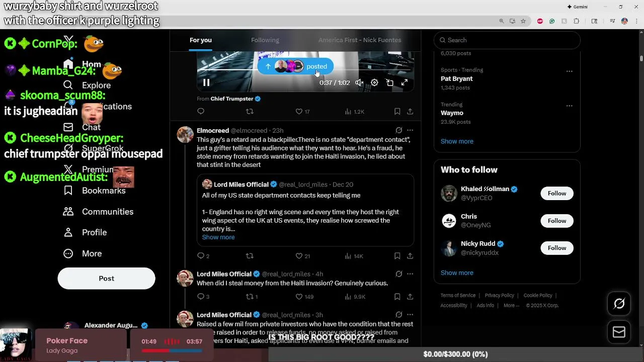644x362 pixels.
Task: Click the Post compose button
Action: coord(106,279)
